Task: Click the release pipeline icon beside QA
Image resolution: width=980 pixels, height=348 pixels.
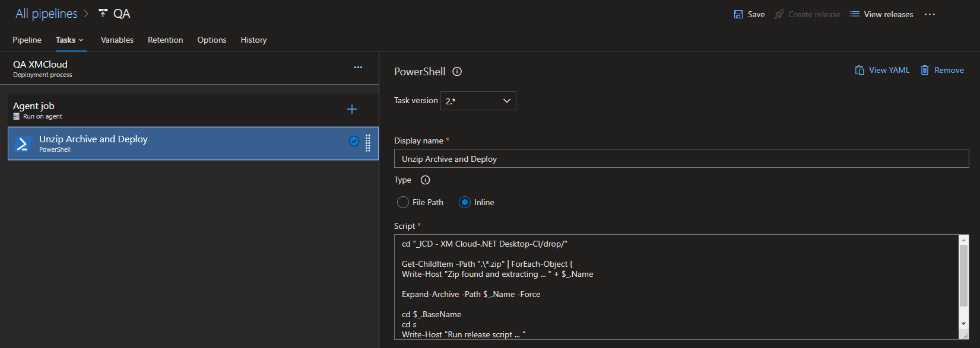Action: 103,13
